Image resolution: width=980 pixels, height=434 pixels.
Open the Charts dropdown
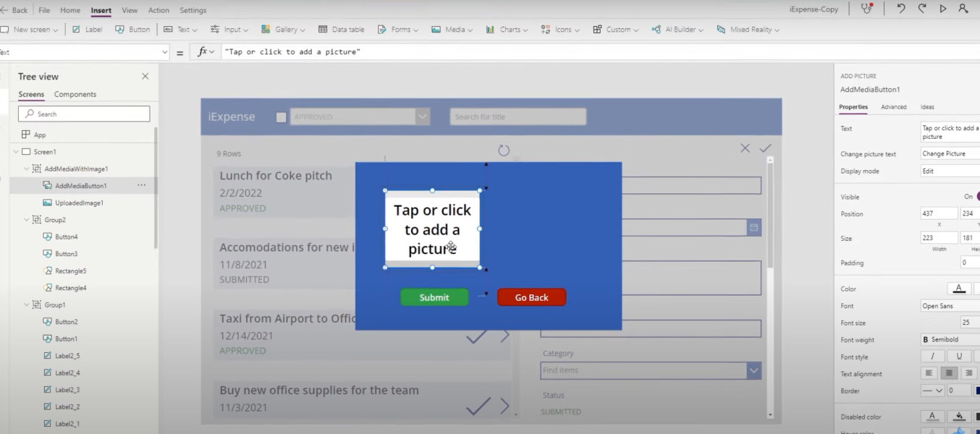(507, 30)
